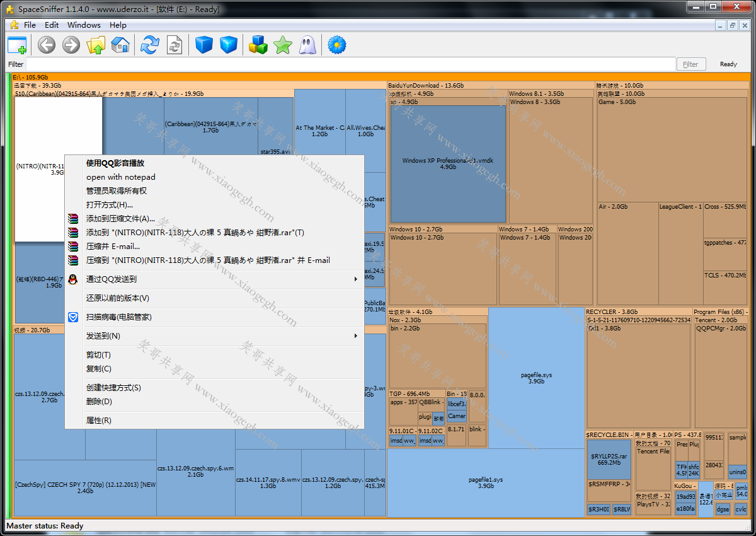Click the Air - 2.0Gb folder block
This screenshot has height=536, width=756.
[x=627, y=254]
